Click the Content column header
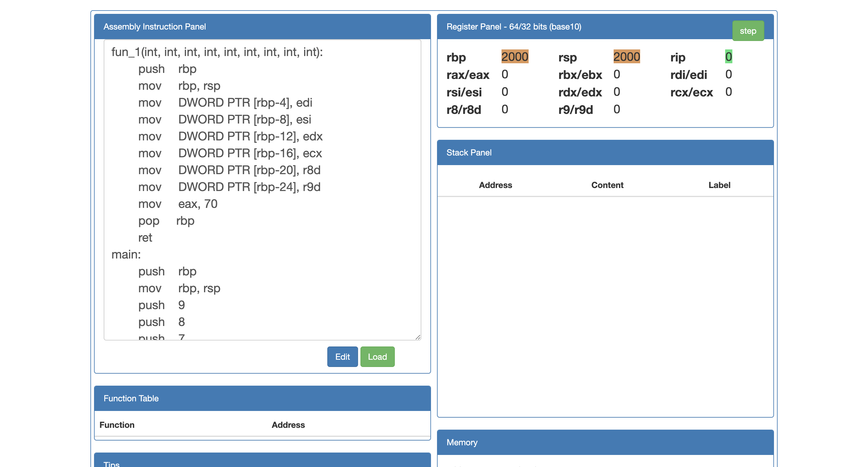Screen dimensions: 868x467 (x=607, y=185)
